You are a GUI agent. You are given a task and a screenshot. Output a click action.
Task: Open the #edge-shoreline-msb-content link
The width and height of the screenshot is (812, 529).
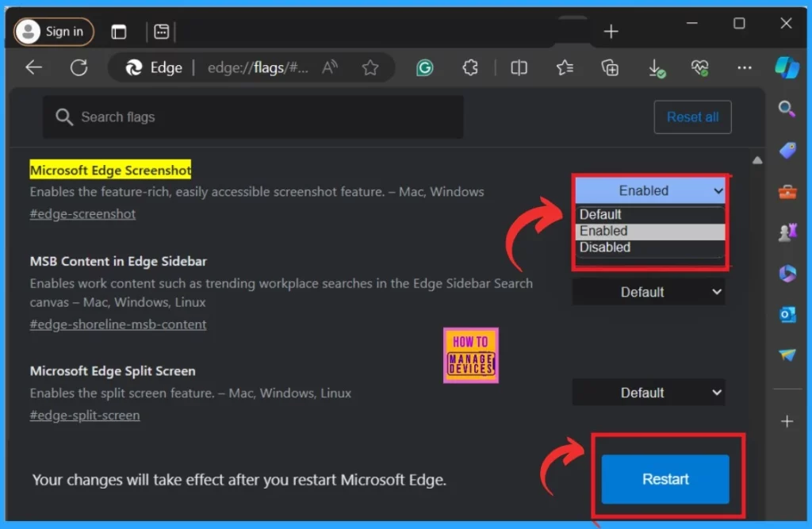click(x=118, y=324)
